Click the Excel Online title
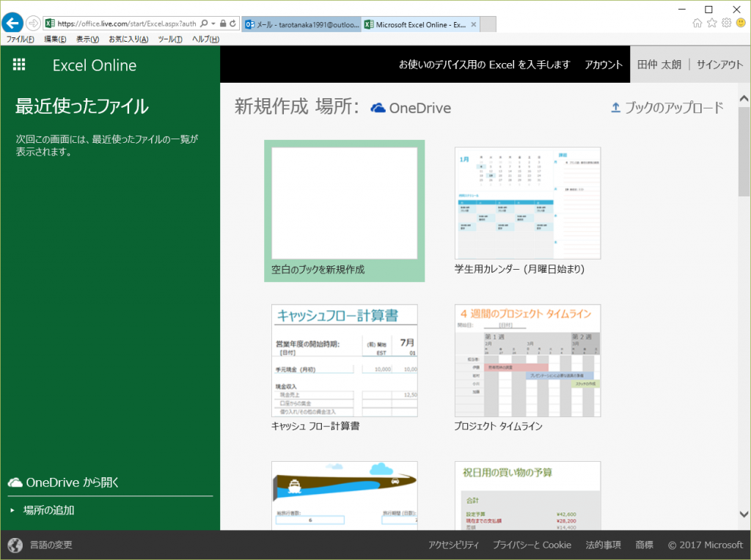The width and height of the screenshot is (751, 560). pyautogui.click(x=95, y=65)
